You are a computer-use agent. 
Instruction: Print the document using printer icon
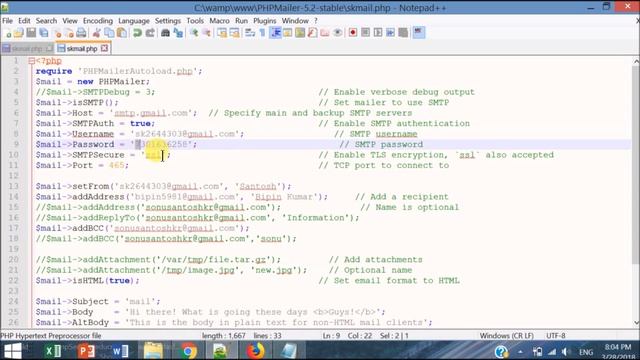tap(81, 33)
